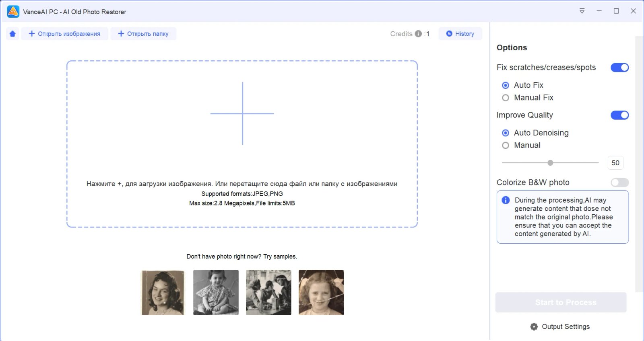Toggle Improve Quality switch
Image resolution: width=644 pixels, height=341 pixels.
coord(619,115)
